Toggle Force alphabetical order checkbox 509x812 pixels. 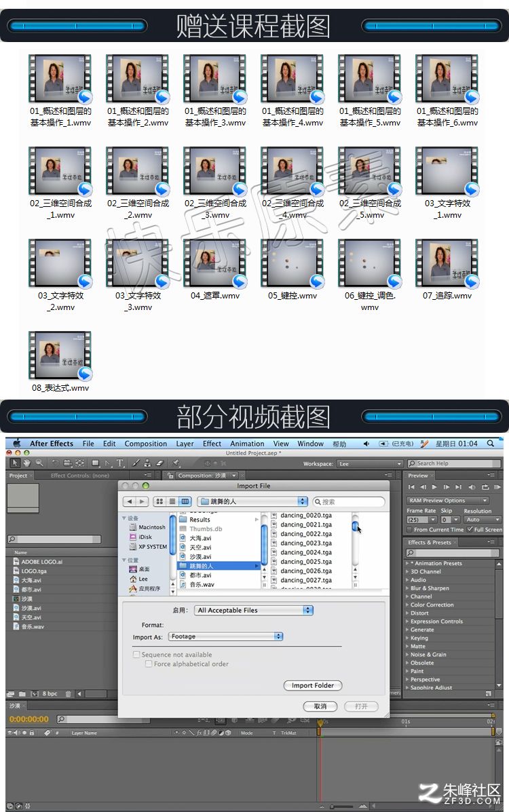[x=149, y=663]
